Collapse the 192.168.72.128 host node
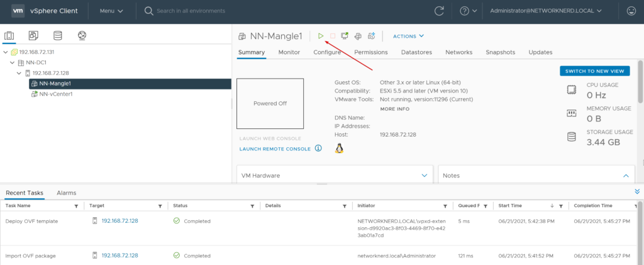The image size is (644, 265). coord(19,73)
